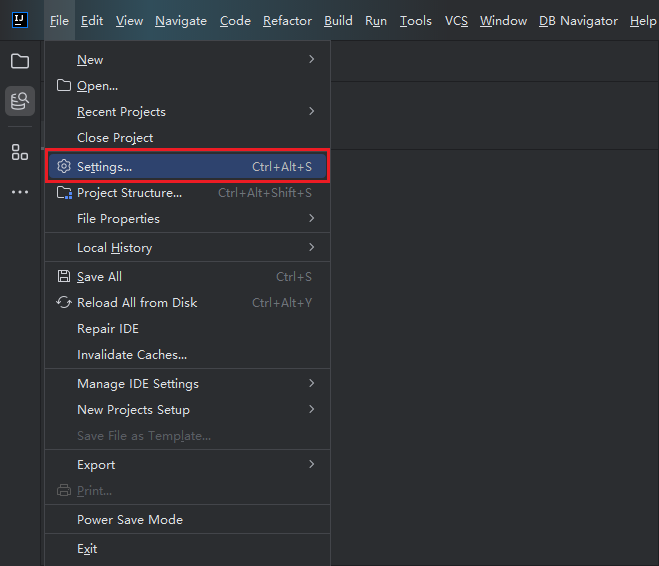Open Project Structure... dialog entry
The height and width of the screenshot is (566, 659).
187,192
